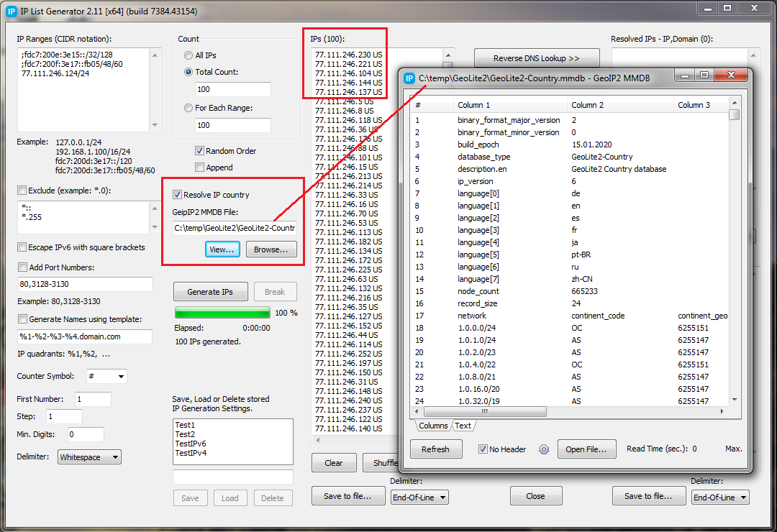Screen dimensions: 777x532
Task: Expand the Whitespace delimiter dropdown
Action: pyautogui.click(x=90, y=457)
